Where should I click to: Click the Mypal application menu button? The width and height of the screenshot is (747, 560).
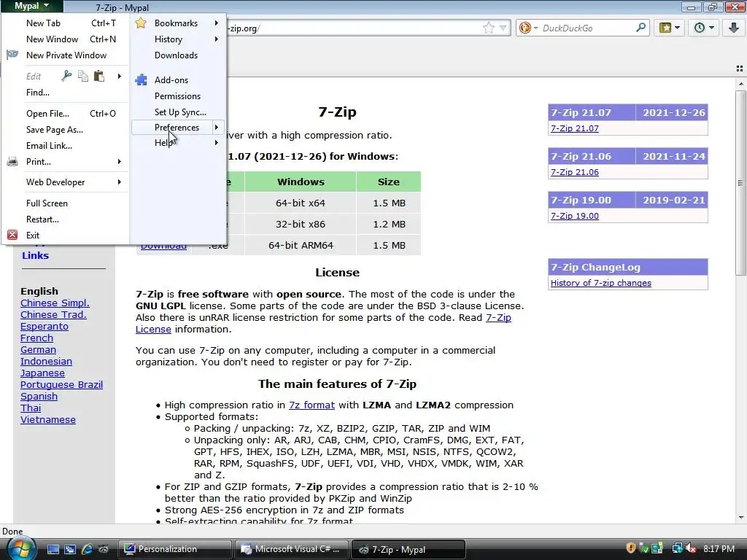tap(31, 6)
